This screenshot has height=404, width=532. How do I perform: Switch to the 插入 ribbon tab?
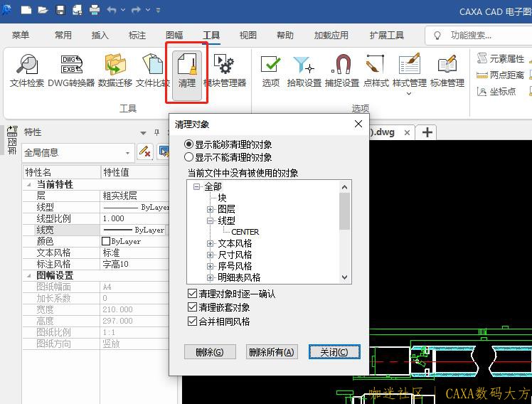click(100, 36)
